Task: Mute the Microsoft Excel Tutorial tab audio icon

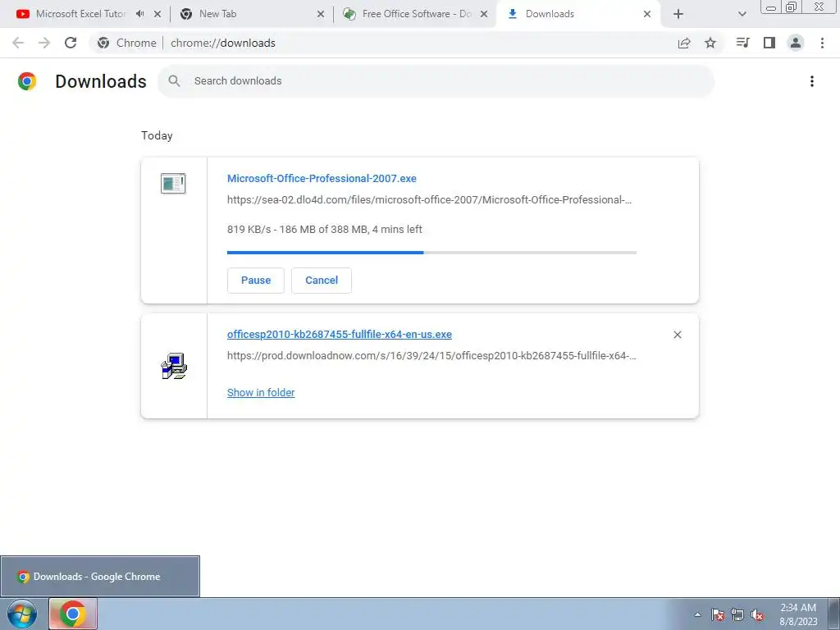Action: pyautogui.click(x=139, y=14)
